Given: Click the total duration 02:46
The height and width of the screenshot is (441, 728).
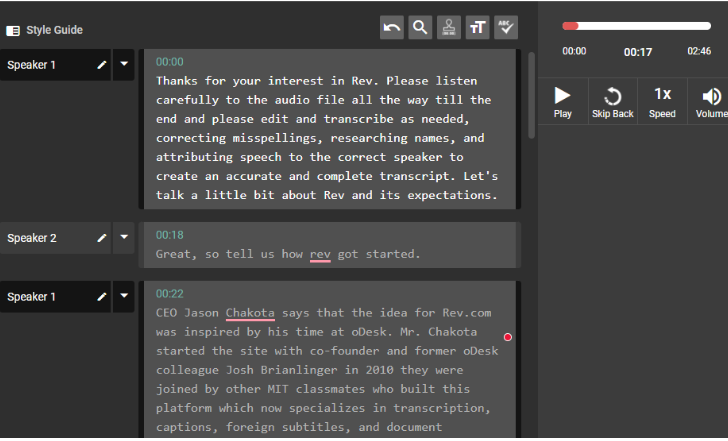Looking at the screenshot, I should tap(699, 51).
